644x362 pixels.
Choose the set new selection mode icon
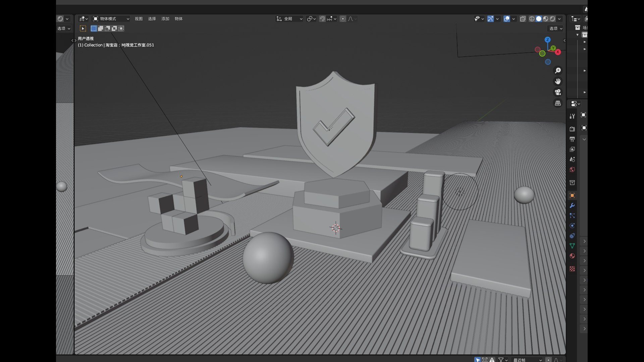coord(94,28)
